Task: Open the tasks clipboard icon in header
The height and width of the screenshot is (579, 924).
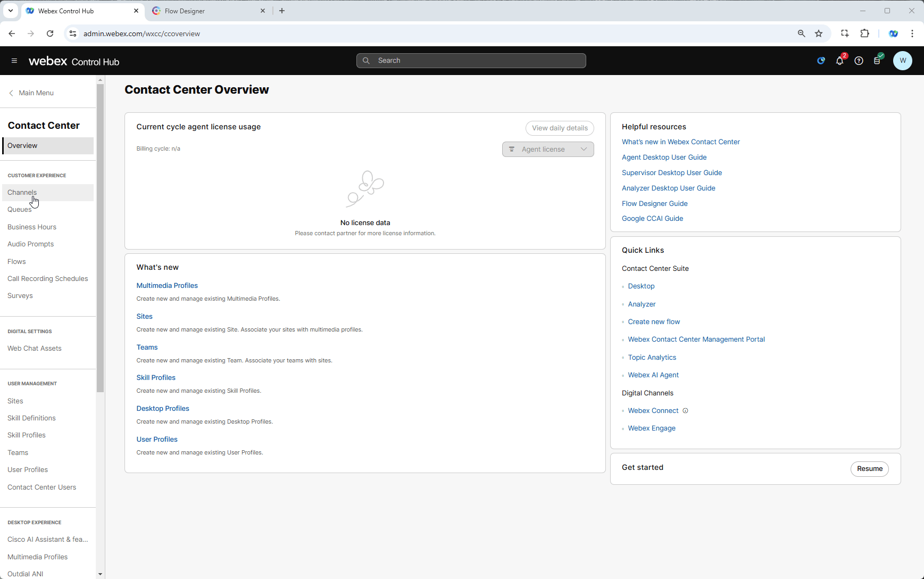Action: click(x=877, y=61)
